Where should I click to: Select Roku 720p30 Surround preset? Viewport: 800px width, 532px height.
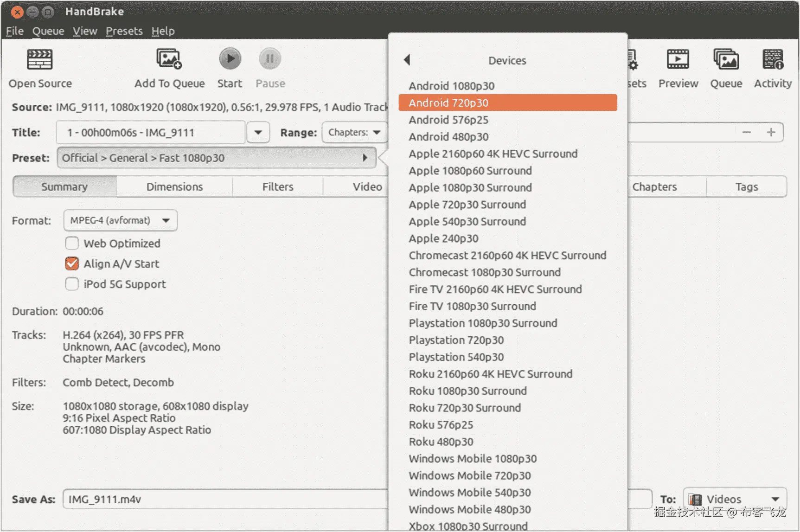click(x=508, y=408)
